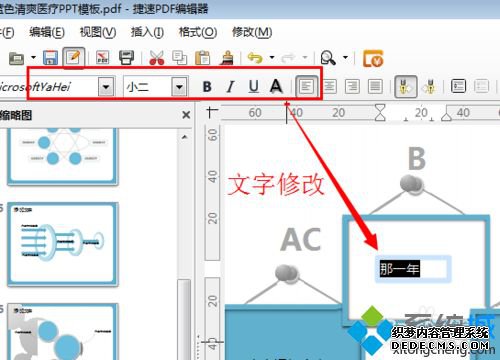Click the Format paintbrush icon
Viewport: 500px width, 360px height.
click(227, 58)
